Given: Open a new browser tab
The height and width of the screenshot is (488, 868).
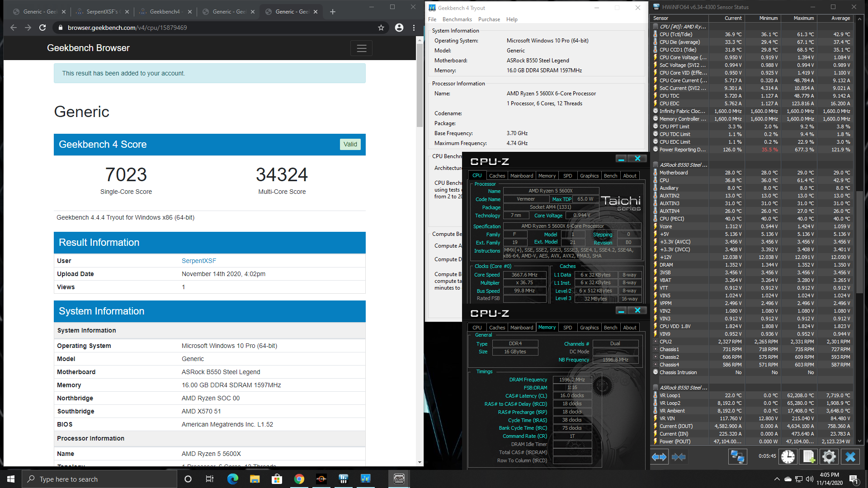Looking at the screenshot, I should pyautogui.click(x=333, y=12).
